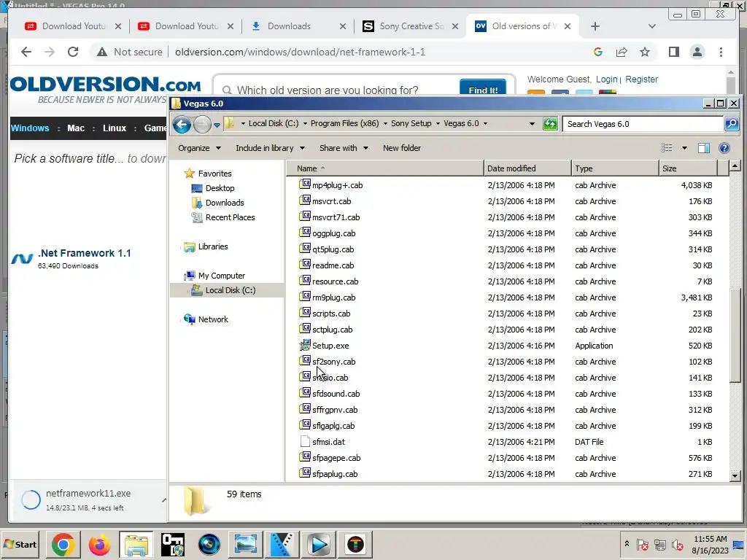The width and height of the screenshot is (747, 560).
Task: Open address bar history dropdown arrow
Action: coord(532,124)
